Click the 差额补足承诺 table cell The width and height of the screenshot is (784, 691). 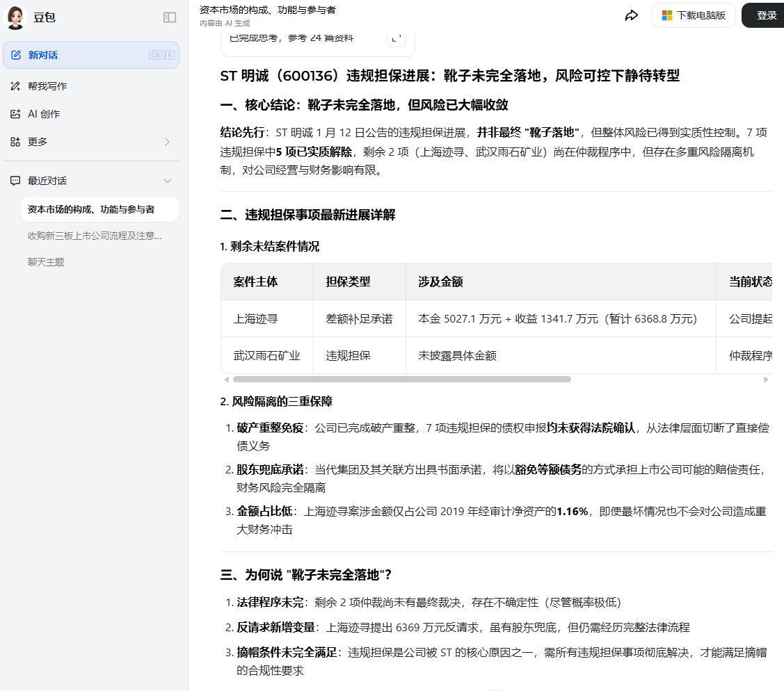click(x=360, y=319)
